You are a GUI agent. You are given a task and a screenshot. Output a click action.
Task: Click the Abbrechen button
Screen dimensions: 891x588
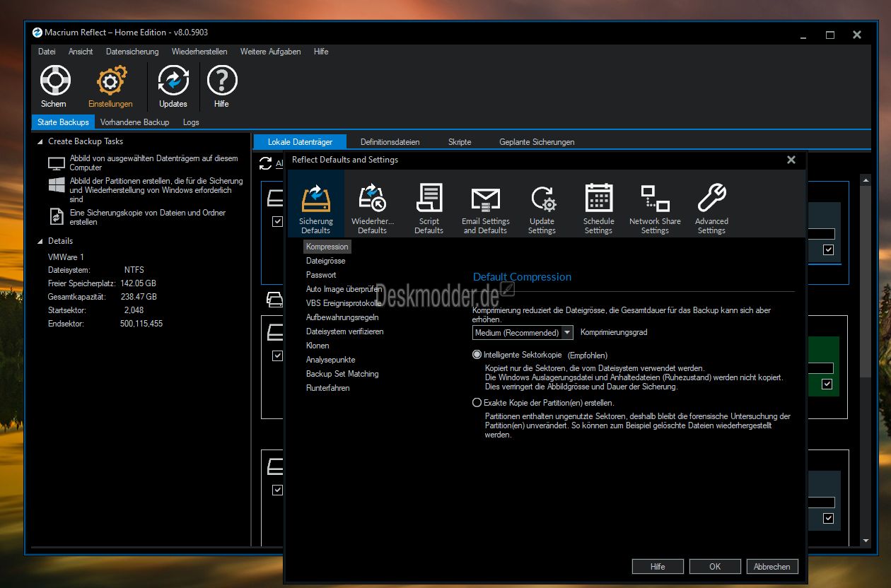pos(772,566)
